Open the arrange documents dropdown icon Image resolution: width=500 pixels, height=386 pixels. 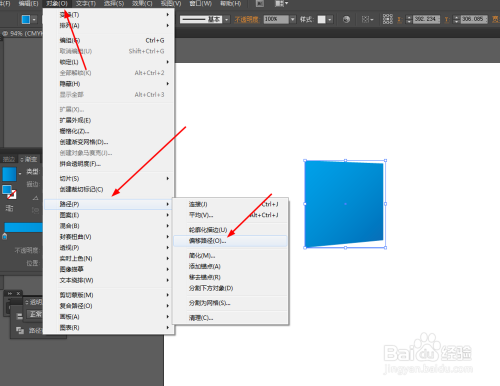(281, 4)
